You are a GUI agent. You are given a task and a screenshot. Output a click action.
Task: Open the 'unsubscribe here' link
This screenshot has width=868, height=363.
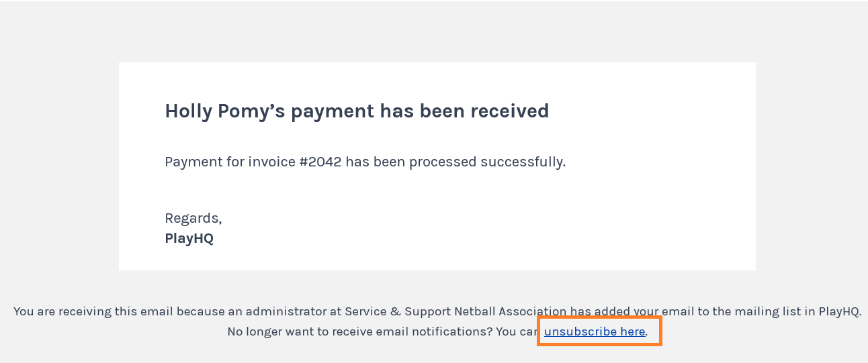tap(595, 331)
